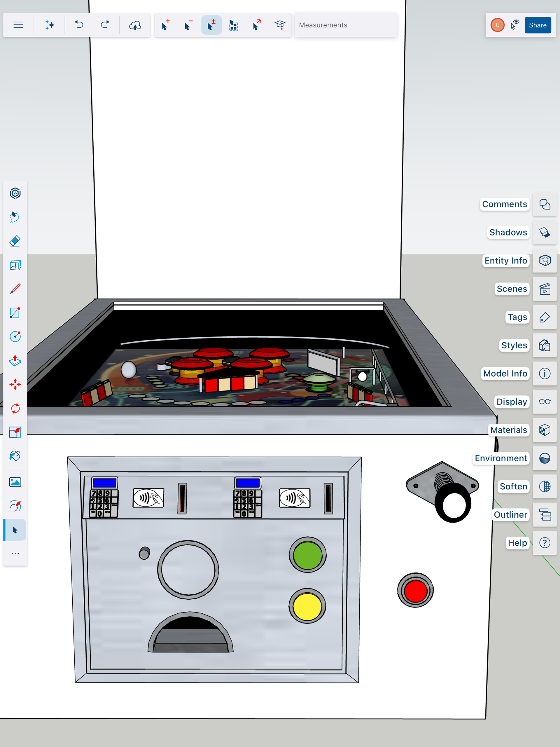
Task: Enable the subtract-from-selection cursor mode
Action: pyautogui.click(x=188, y=25)
